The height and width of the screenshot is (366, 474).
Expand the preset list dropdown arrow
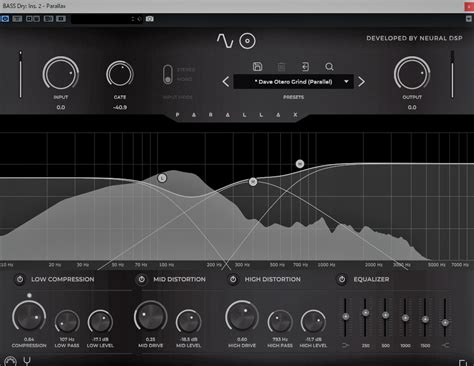point(346,82)
